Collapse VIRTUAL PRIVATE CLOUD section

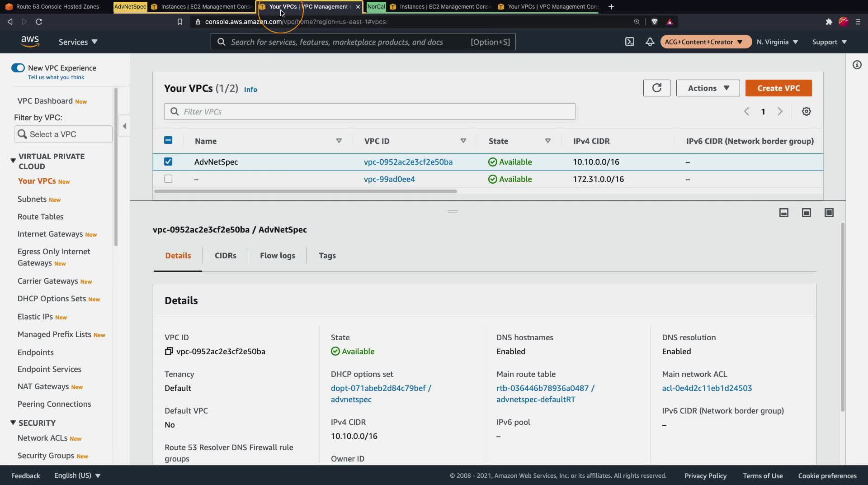[13, 161]
